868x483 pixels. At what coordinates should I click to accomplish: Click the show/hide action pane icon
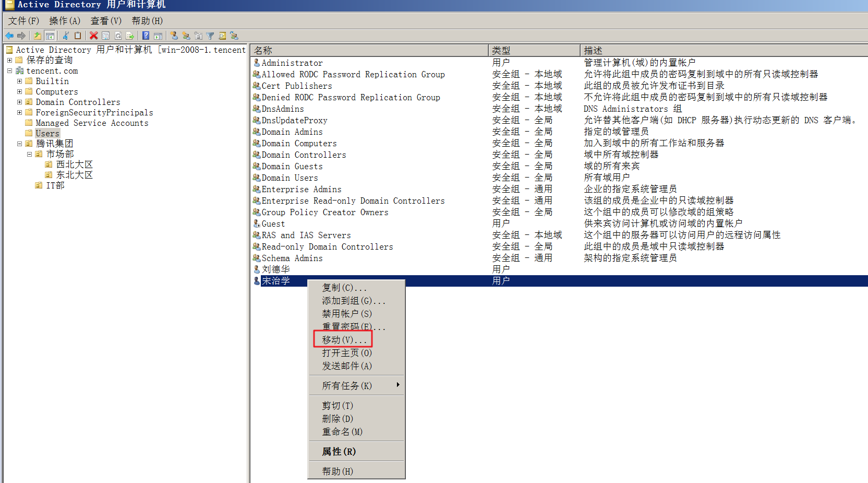[158, 36]
